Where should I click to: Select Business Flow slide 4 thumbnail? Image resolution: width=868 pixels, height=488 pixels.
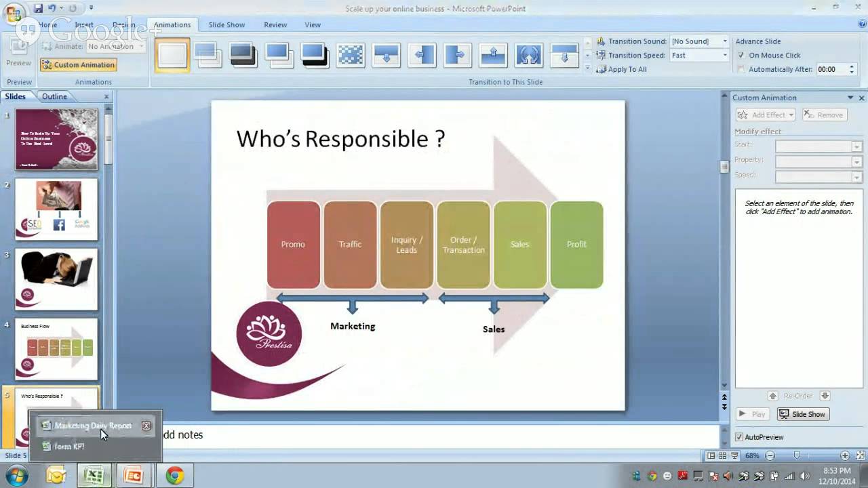pyautogui.click(x=56, y=349)
